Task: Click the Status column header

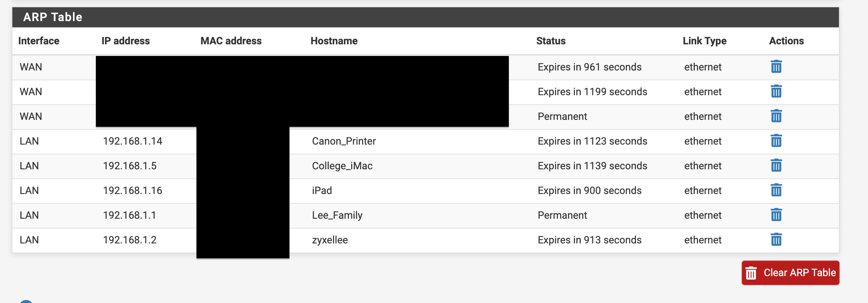Action: (x=551, y=41)
